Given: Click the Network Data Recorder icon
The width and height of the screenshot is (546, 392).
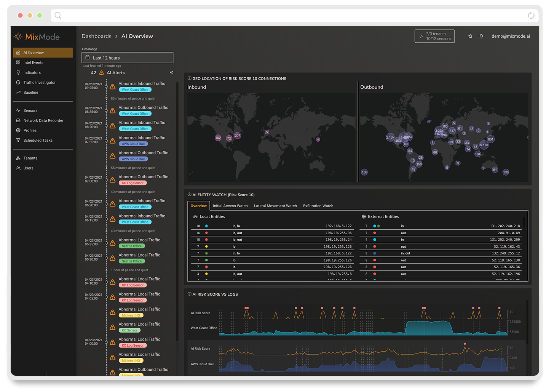Looking at the screenshot, I should (18, 120).
